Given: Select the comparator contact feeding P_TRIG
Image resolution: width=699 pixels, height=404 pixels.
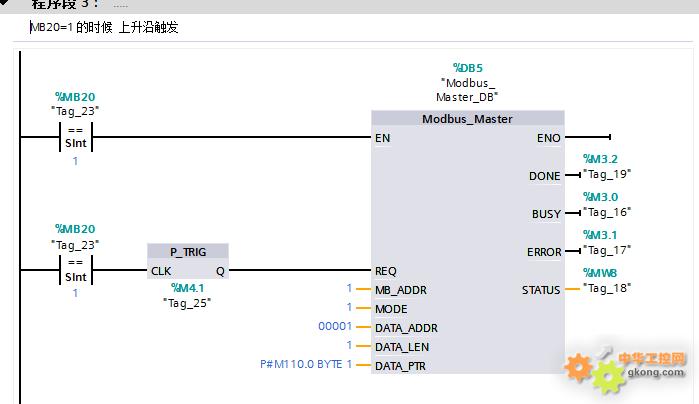Looking at the screenshot, I should point(76,270).
